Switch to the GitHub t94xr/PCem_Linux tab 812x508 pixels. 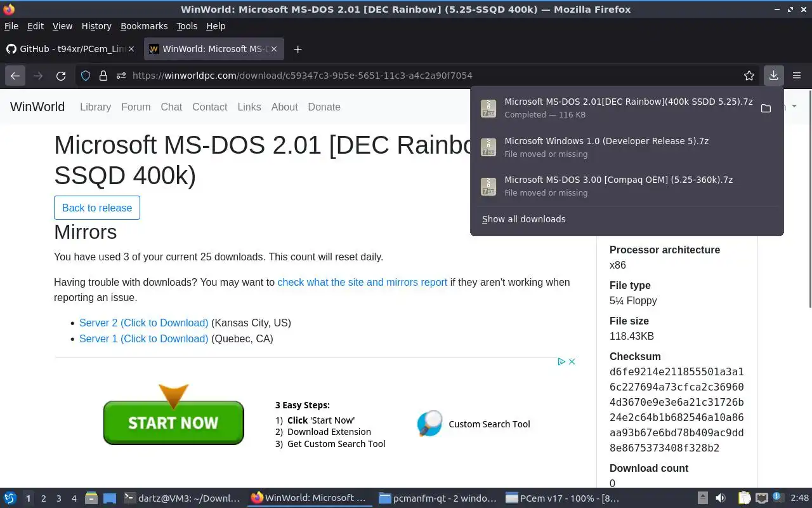70,49
